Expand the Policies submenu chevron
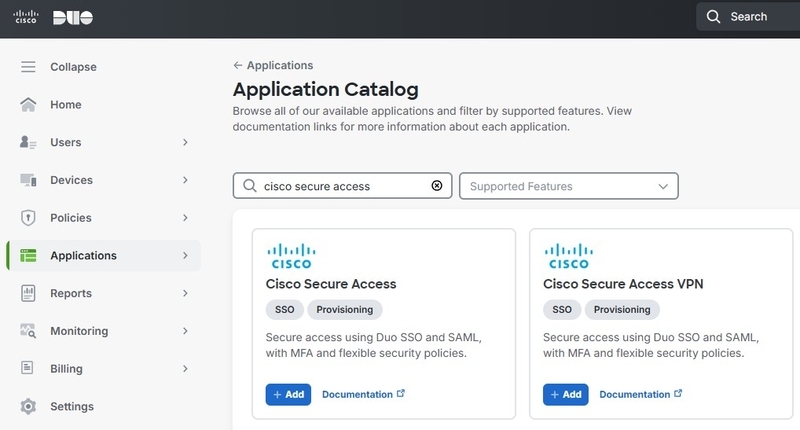 (x=185, y=218)
